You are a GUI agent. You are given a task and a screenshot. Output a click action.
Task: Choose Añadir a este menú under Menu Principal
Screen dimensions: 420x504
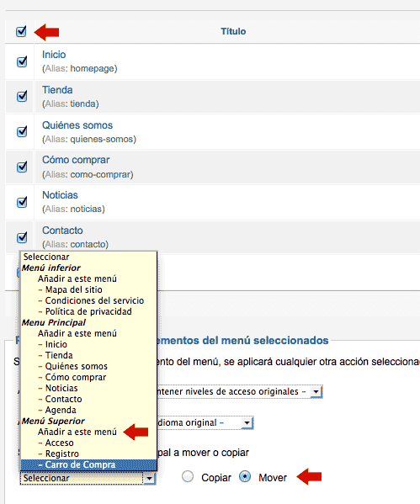click(77, 333)
